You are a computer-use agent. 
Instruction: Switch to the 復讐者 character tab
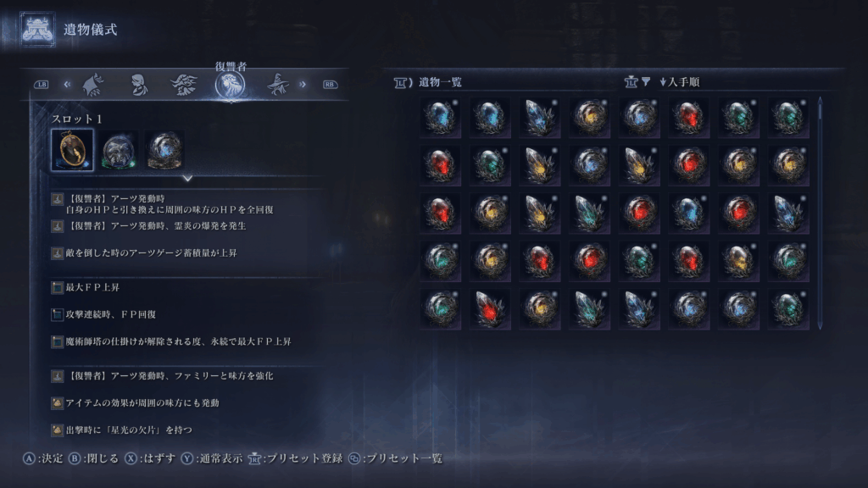click(x=231, y=85)
